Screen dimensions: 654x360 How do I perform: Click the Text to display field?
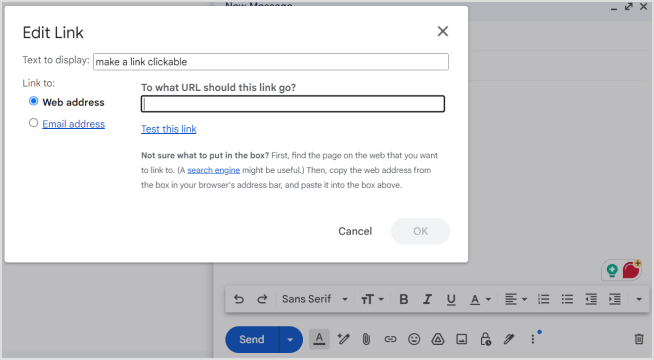click(x=271, y=62)
